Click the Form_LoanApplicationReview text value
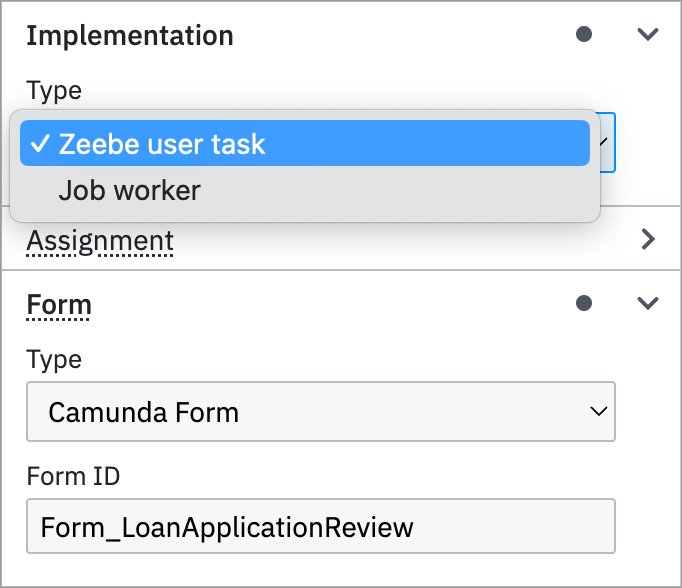The height and width of the screenshot is (588, 682). (227, 527)
